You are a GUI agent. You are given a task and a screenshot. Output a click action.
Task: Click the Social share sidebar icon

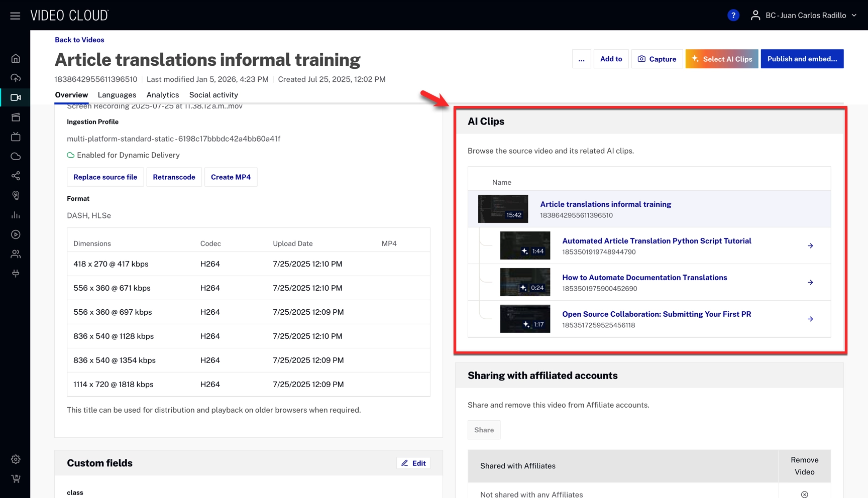[16, 176]
